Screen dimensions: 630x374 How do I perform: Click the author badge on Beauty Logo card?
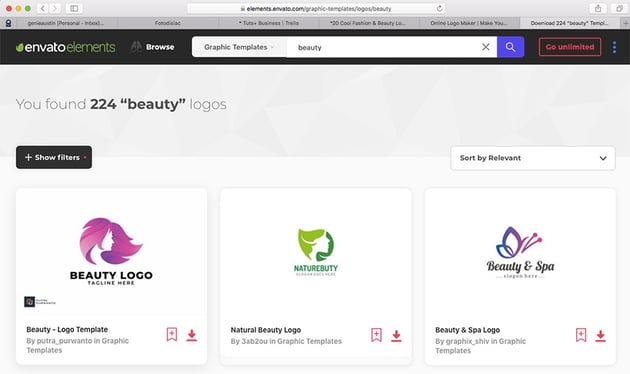coord(40,301)
